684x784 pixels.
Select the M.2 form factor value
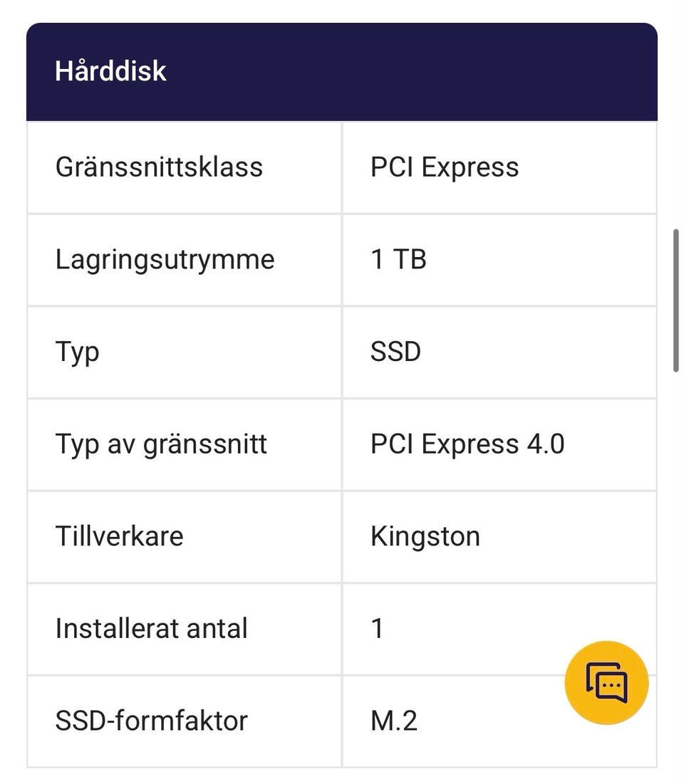click(394, 721)
